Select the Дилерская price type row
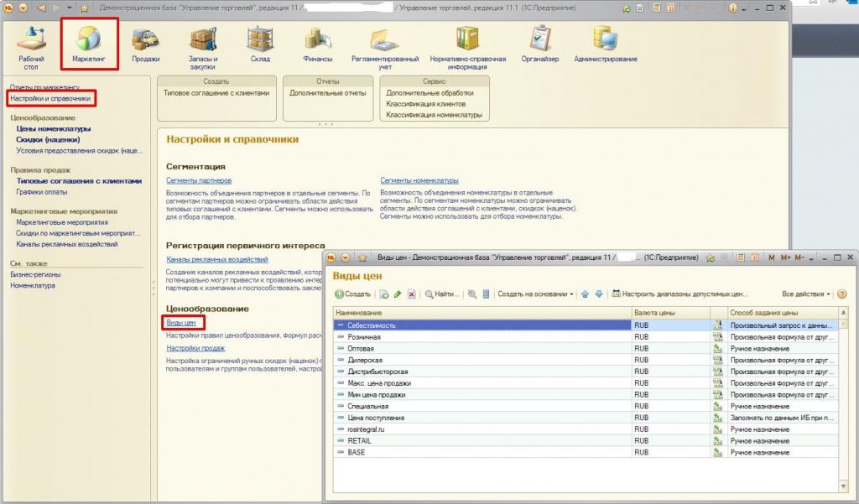This screenshot has height=504, width=859. click(586, 360)
